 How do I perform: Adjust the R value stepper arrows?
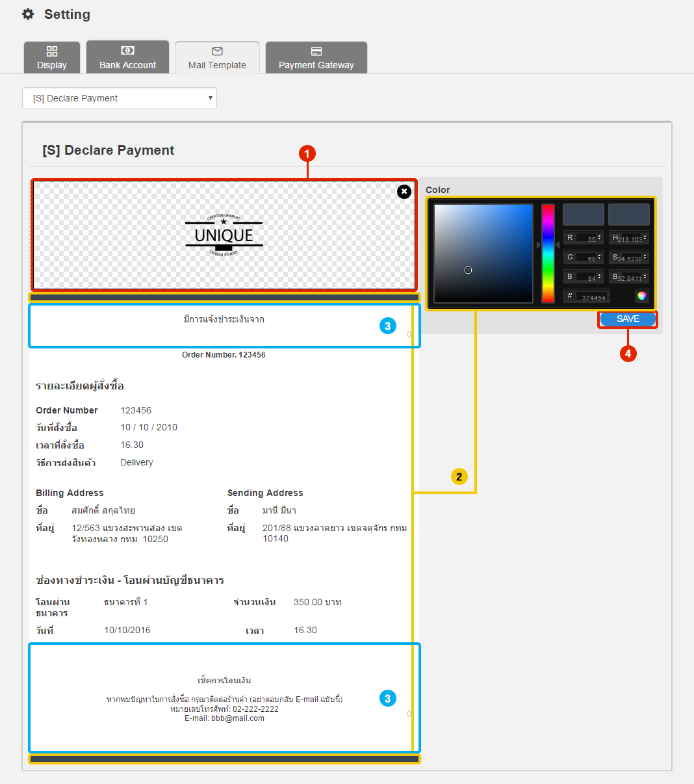600,239
